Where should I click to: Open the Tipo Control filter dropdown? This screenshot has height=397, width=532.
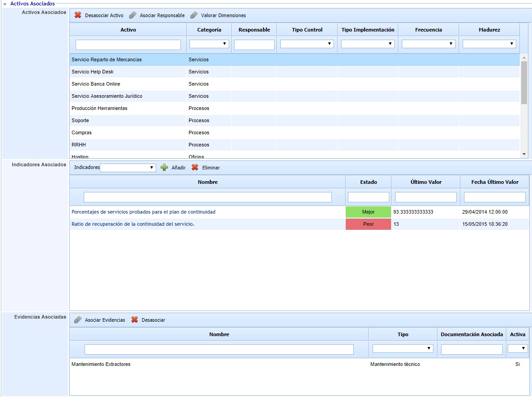[x=307, y=44]
